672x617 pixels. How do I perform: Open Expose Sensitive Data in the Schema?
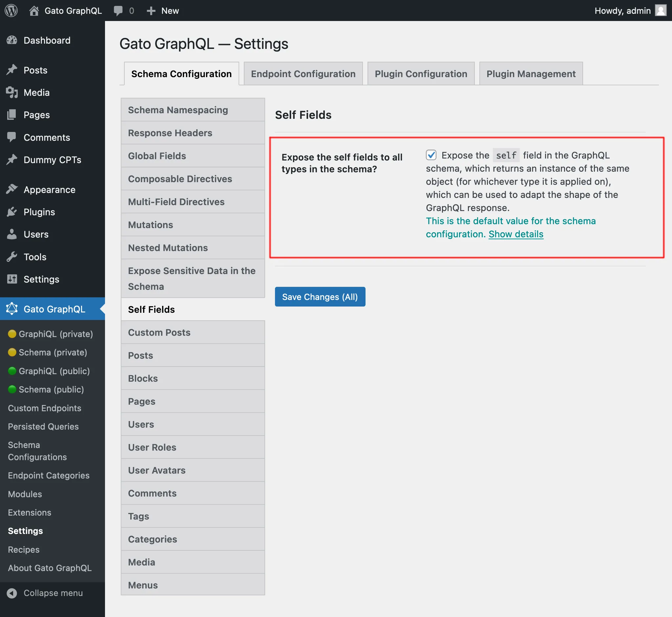click(193, 279)
